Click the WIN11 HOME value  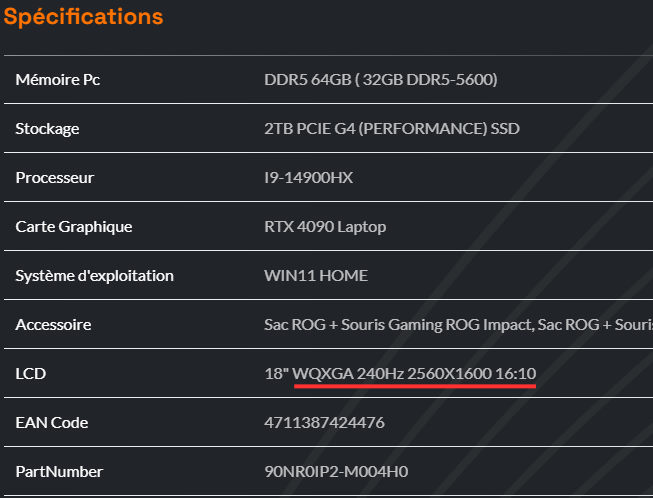(x=316, y=276)
